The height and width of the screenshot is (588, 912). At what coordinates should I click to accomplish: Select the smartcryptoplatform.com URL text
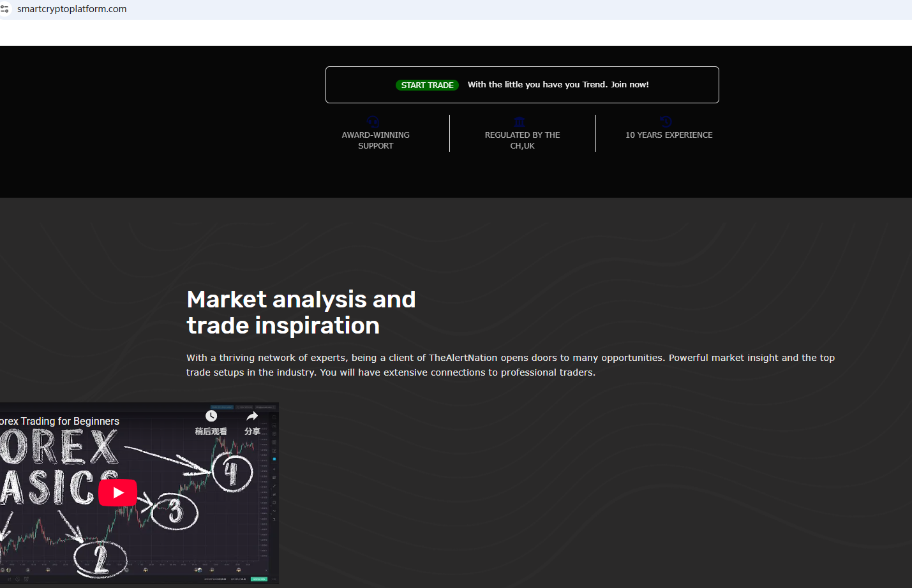pyautogui.click(x=71, y=9)
